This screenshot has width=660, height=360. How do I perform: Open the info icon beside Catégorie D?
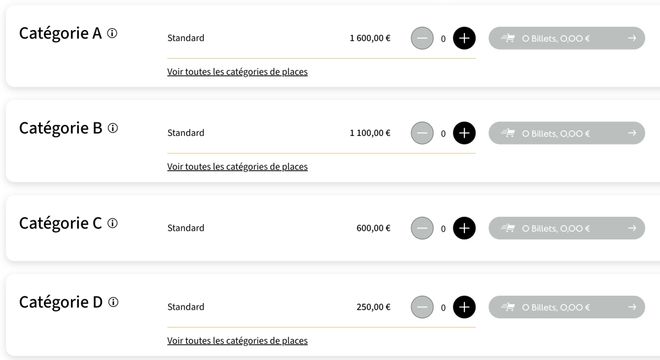click(113, 302)
